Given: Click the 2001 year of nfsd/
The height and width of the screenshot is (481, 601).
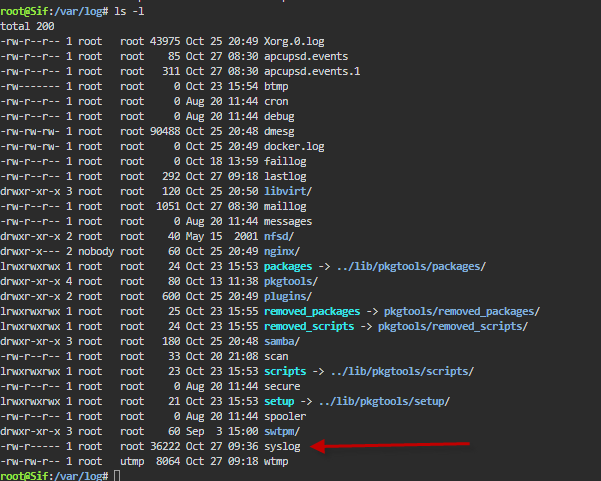Looking at the screenshot, I should [246, 236].
